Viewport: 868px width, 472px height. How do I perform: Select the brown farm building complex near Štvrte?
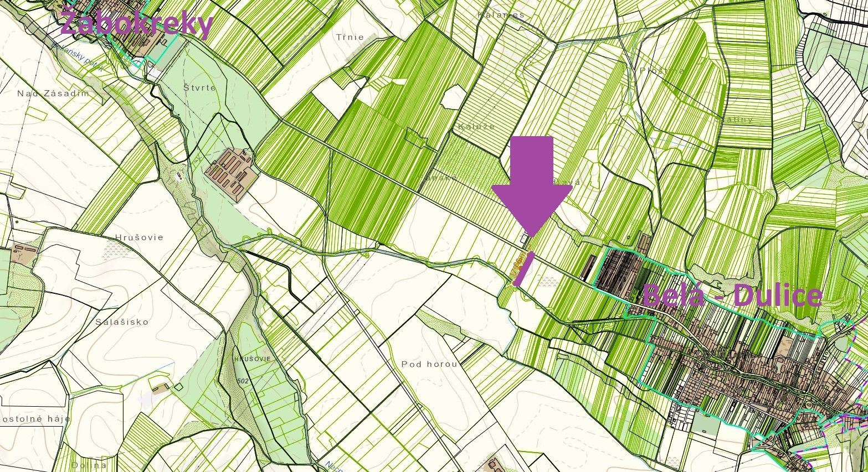click(x=232, y=173)
